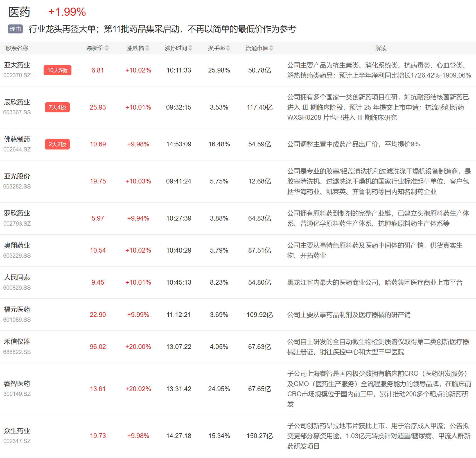Sort by 涨停时间 column arrows
Viewport: 476px width, 458px height.
coord(190,48)
